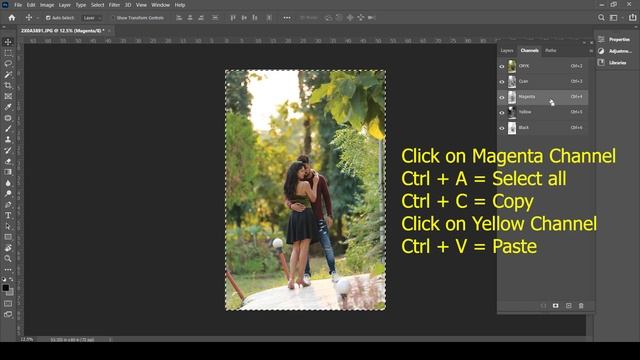Select the Cyan channel row
640x360 pixels.
(x=543, y=82)
